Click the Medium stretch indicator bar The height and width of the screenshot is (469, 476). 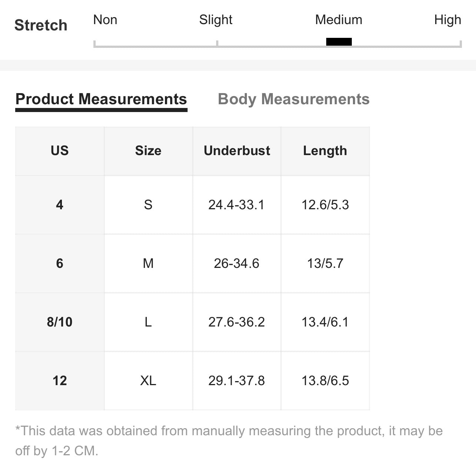[339, 42]
